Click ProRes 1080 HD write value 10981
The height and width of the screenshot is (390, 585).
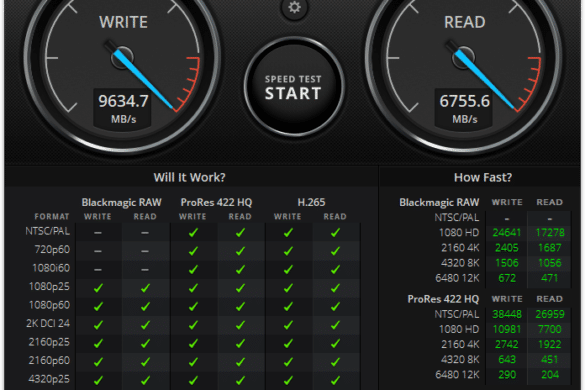[x=507, y=329]
